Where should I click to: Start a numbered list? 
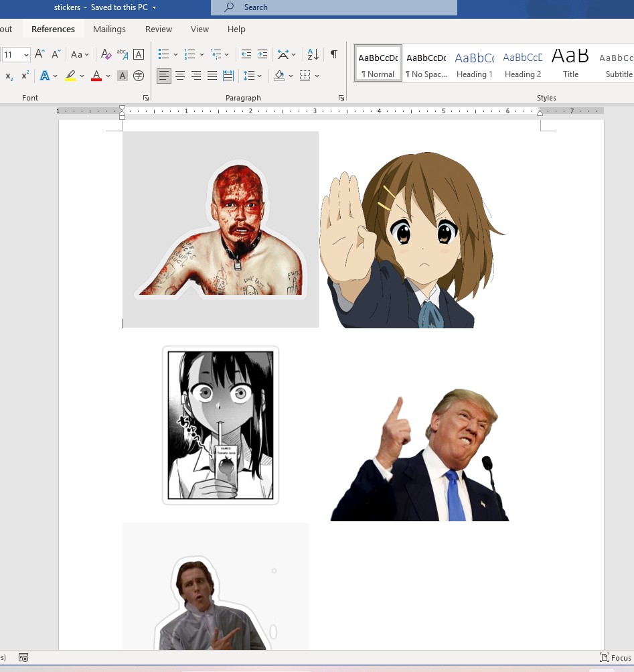click(x=189, y=54)
